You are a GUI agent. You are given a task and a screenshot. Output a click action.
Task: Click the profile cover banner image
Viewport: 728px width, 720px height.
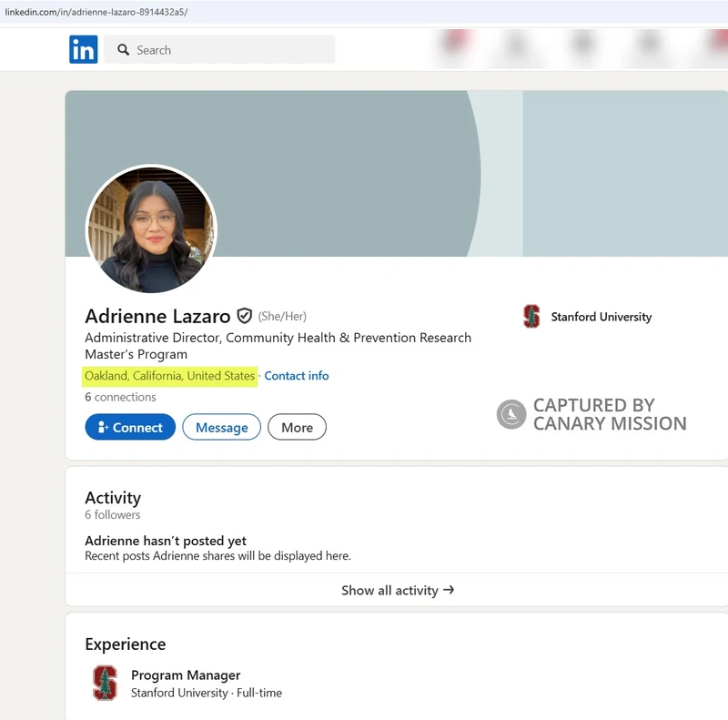coord(397,173)
